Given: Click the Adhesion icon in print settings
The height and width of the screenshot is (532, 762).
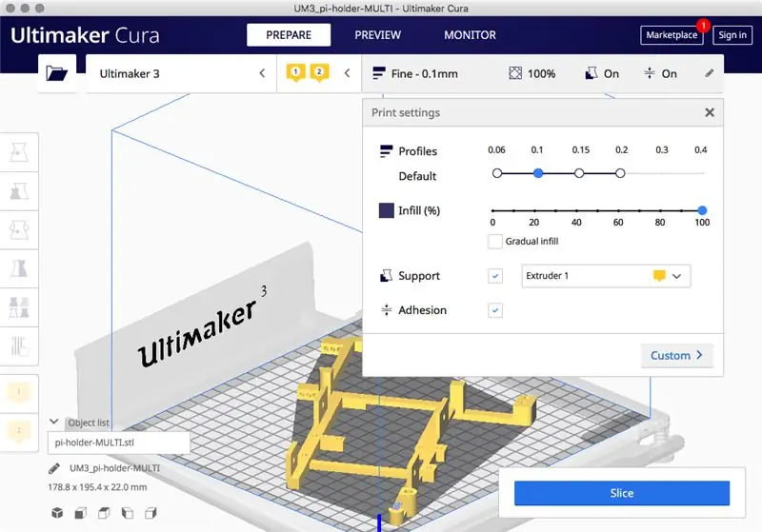Looking at the screenshot, I should coord(387,309).
